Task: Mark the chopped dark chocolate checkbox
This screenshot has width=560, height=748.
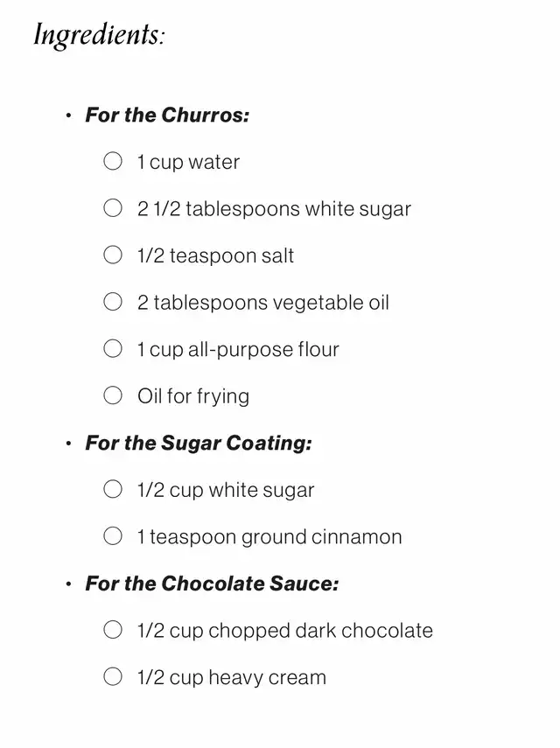Action: [113, 629]
